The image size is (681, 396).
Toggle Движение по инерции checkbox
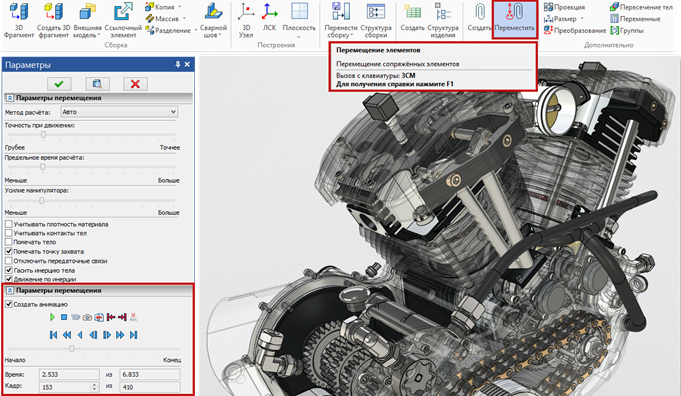click(x=9, y=279)
